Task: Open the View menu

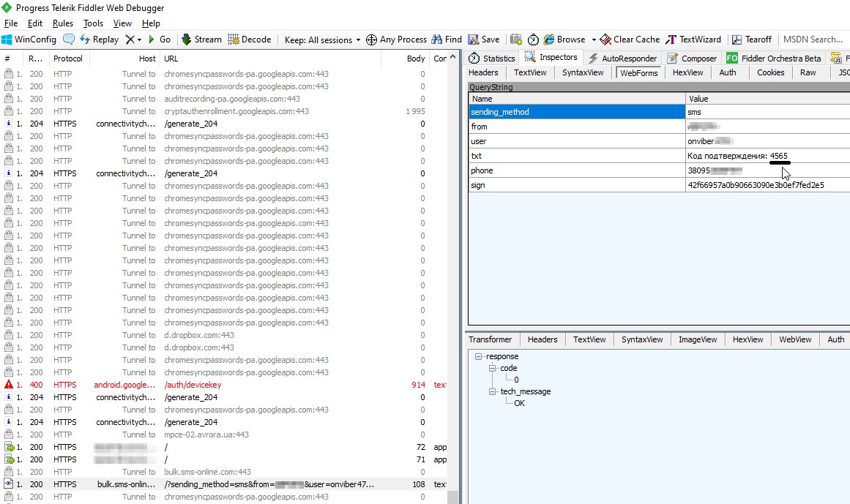Action: click(122, 23)
